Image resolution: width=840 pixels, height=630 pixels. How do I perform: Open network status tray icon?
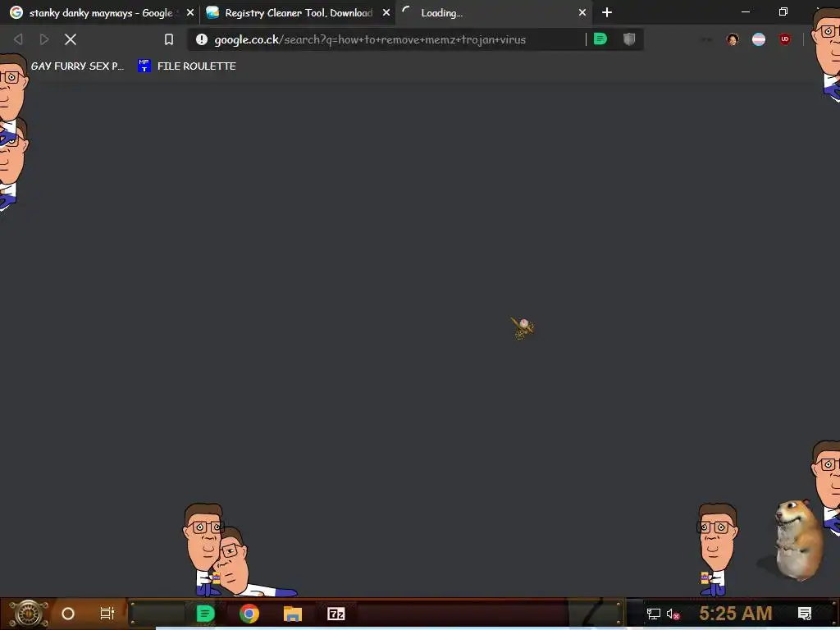pos(654,614)
